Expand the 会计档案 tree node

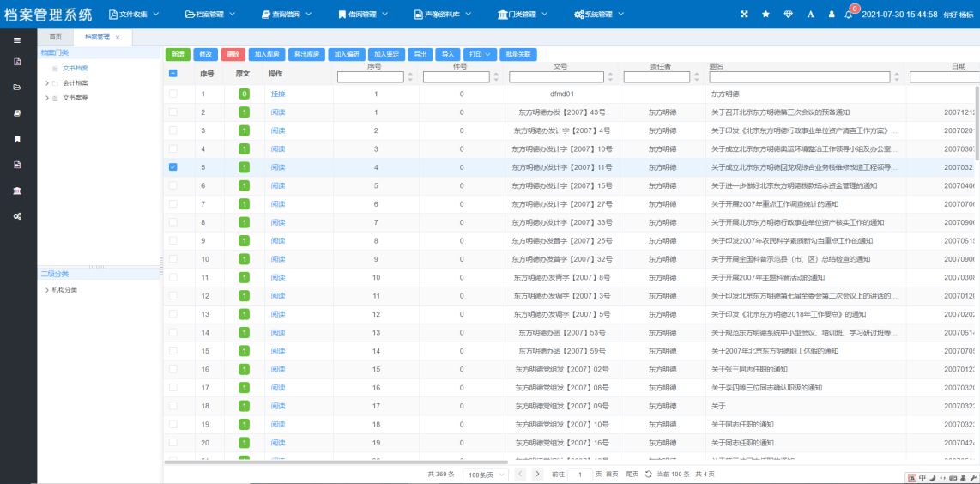coord(46,83)
